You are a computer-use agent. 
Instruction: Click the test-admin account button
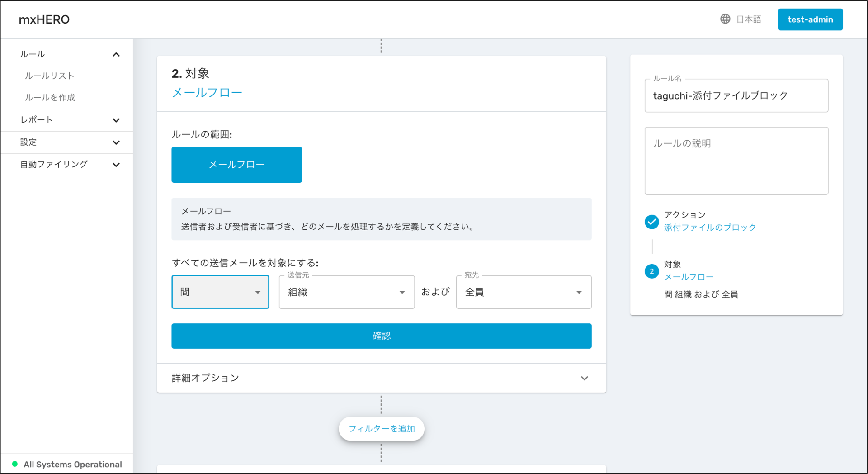[x=810, y=19]
